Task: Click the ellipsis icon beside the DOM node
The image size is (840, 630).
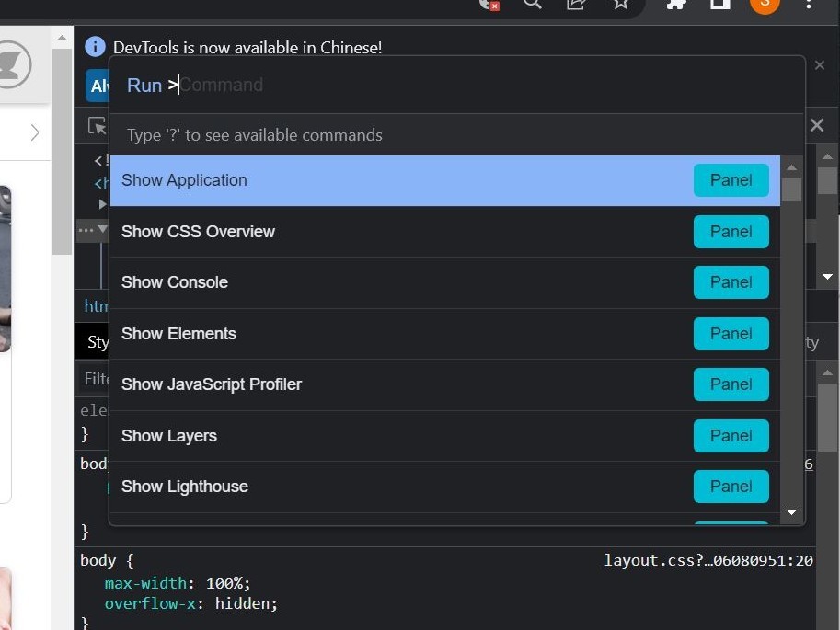Action: (x=87, y=231)
